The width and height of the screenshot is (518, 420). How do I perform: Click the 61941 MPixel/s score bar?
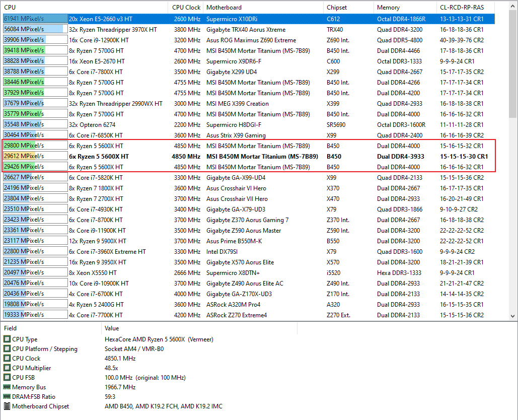[x=35, y=19]
